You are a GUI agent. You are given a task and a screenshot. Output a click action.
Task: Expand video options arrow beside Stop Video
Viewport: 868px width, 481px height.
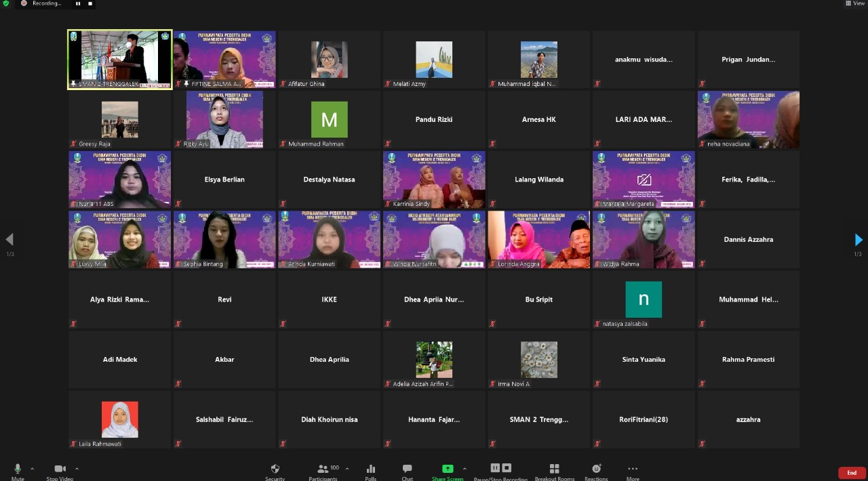coord(77,469)
